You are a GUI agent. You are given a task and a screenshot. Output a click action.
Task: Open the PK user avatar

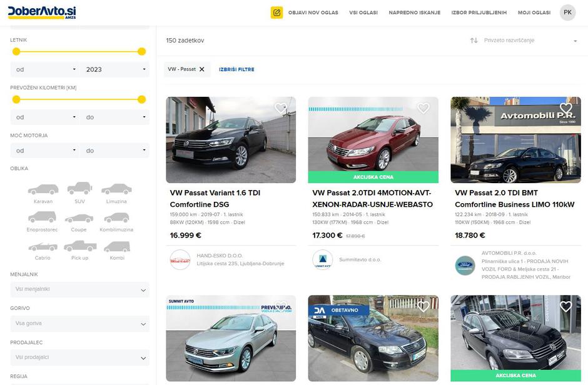(567, 12)
